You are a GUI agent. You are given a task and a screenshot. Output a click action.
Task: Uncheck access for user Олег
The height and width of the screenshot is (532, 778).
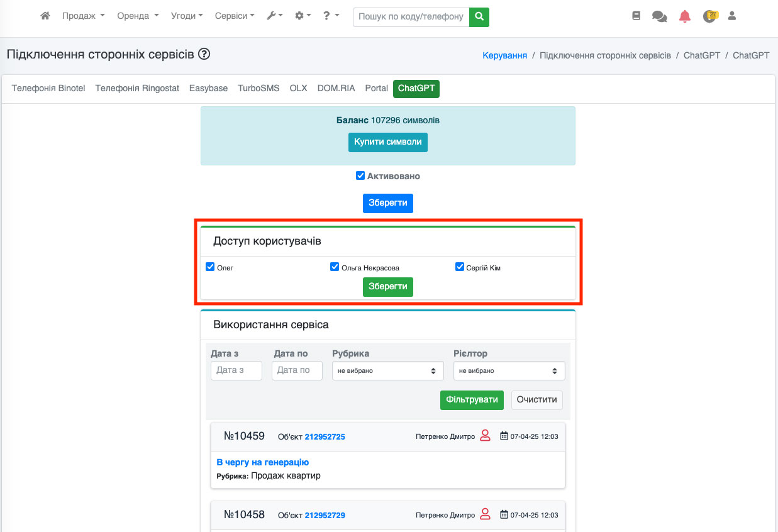211,267
